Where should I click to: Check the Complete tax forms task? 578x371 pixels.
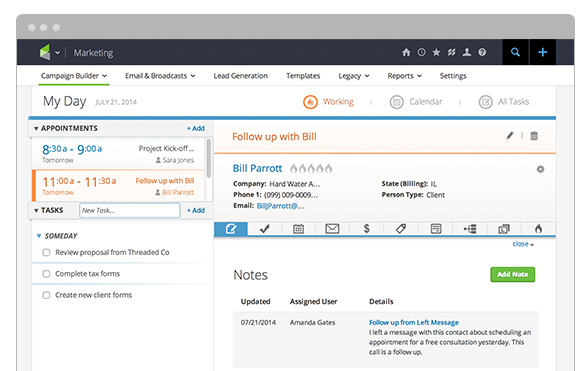(46, 274)
